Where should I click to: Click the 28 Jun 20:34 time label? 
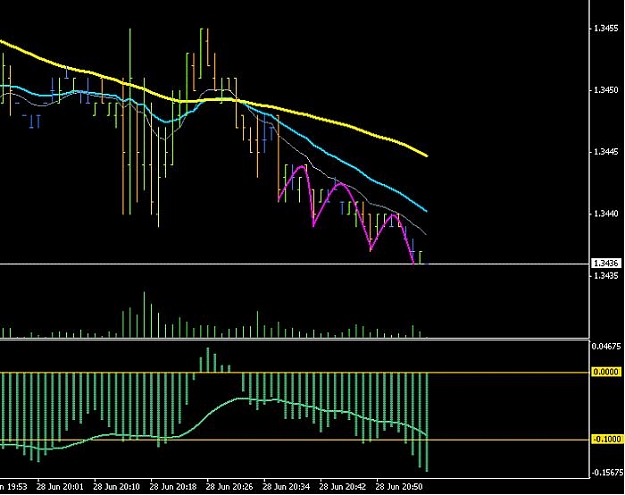coord(286,487)
